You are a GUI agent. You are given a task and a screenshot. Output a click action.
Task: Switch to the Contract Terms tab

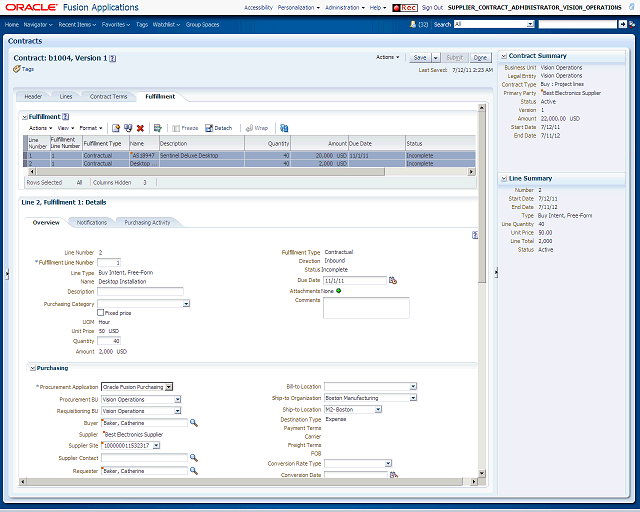coord(109,97)
